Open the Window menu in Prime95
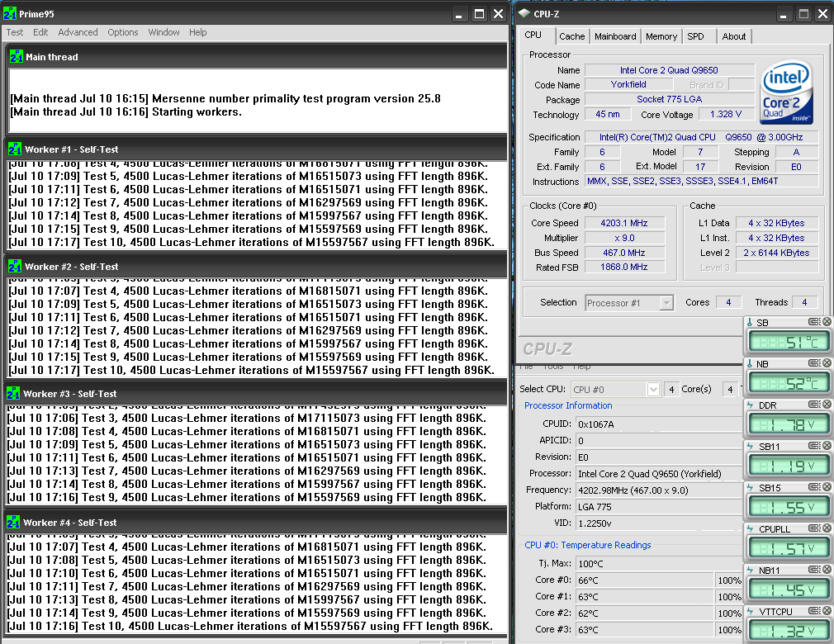This screenshot has width=834, height=644. click(x=163, y=32)
